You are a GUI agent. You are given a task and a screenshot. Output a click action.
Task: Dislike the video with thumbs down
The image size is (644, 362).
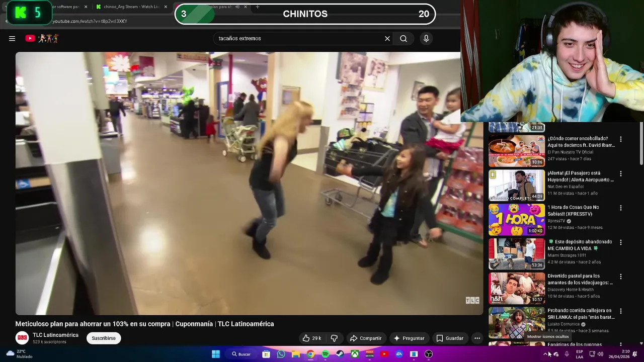[334, 338]
